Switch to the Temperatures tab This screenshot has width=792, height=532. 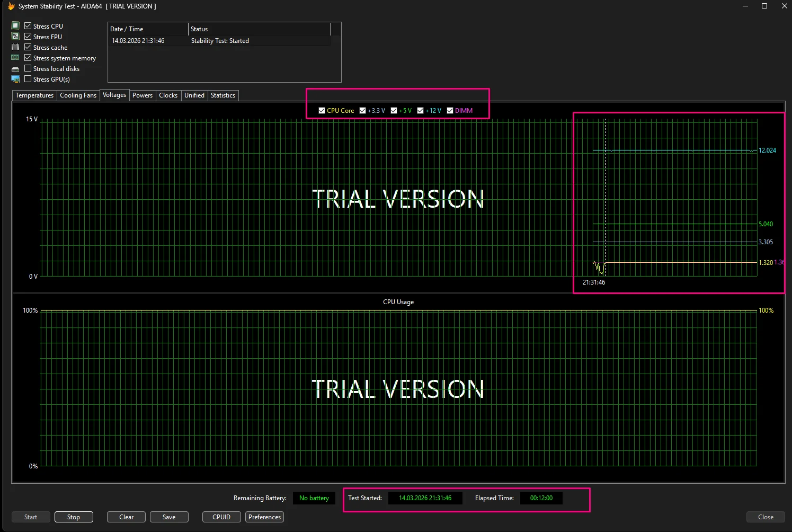pos(34,95)
